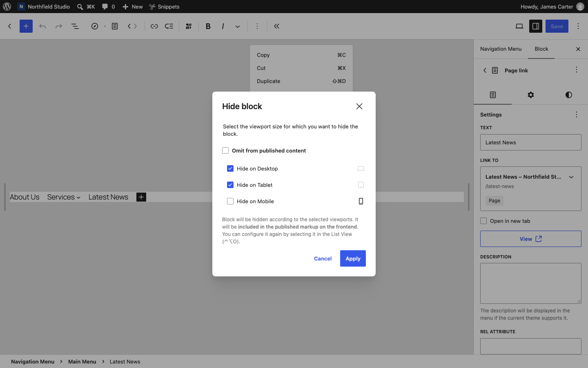Select the navigation compass block icon
This screenshot has height=368, width=588.
click(95, 26)
